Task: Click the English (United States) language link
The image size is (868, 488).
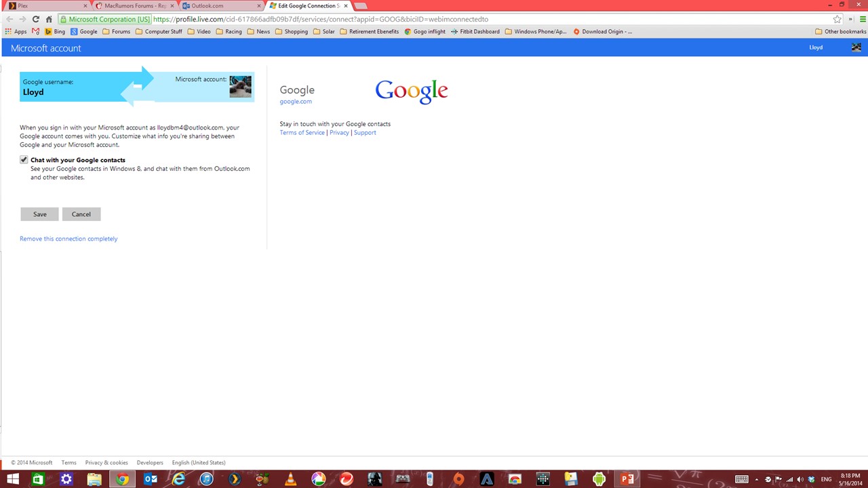Action: 199,463
